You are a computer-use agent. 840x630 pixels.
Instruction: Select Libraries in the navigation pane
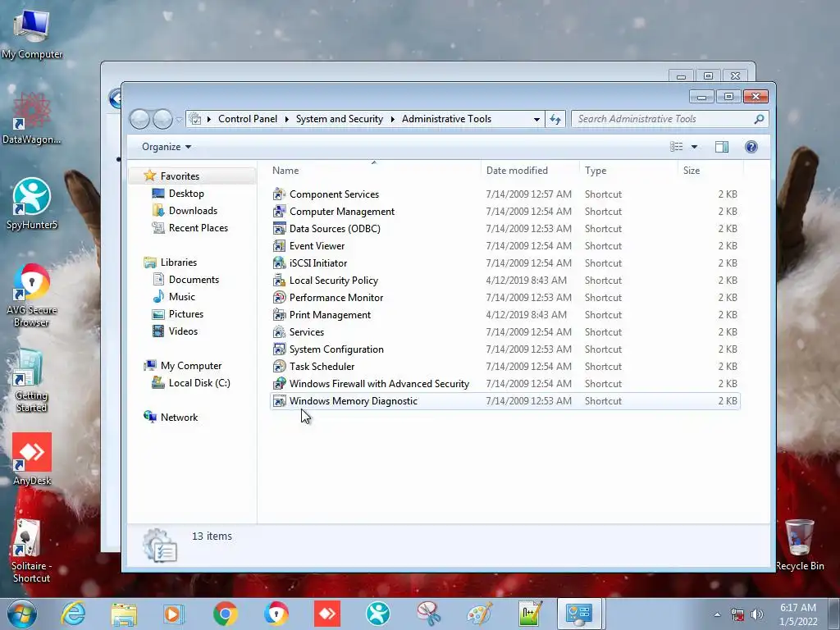coord(178,262)
